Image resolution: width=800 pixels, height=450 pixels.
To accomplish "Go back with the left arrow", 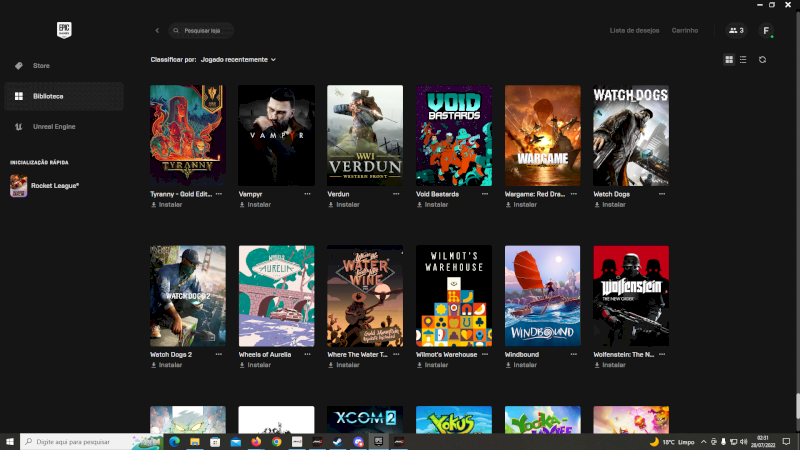I will click(x=157, y=31).
